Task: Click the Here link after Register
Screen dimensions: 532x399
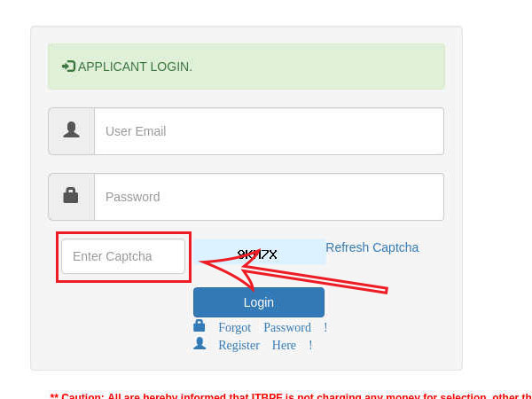Action: pos(284,346)
